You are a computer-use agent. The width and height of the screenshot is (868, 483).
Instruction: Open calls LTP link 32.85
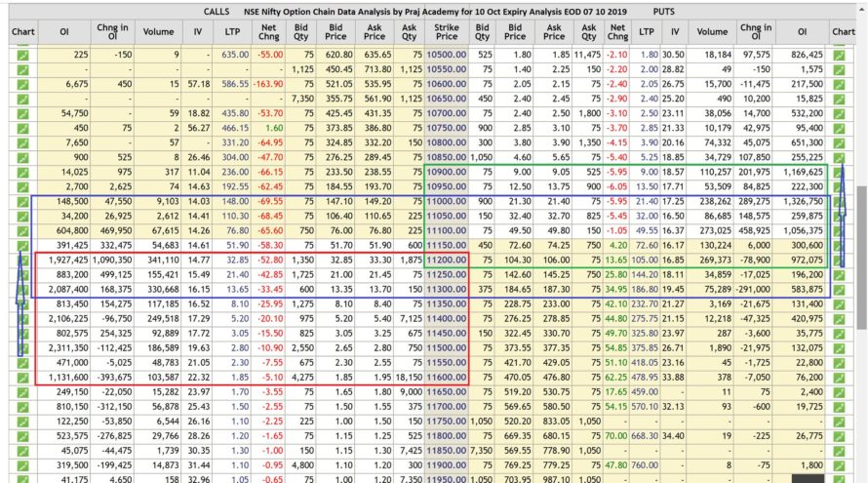pos(238,261)
